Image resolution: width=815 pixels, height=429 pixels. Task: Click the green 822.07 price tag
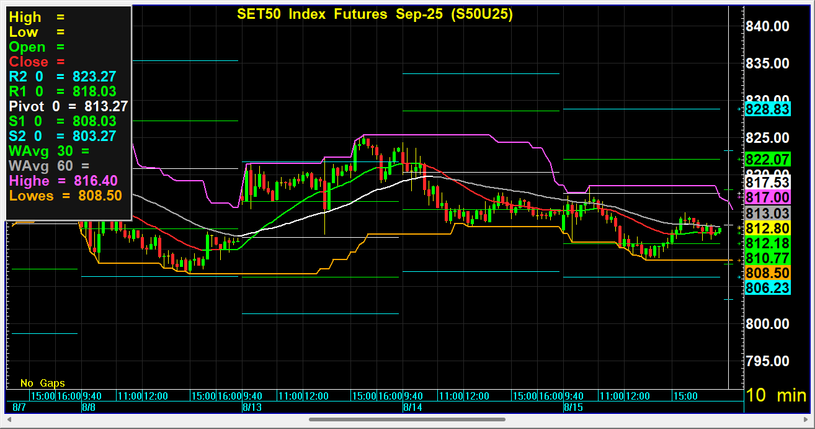pos(768,159)
